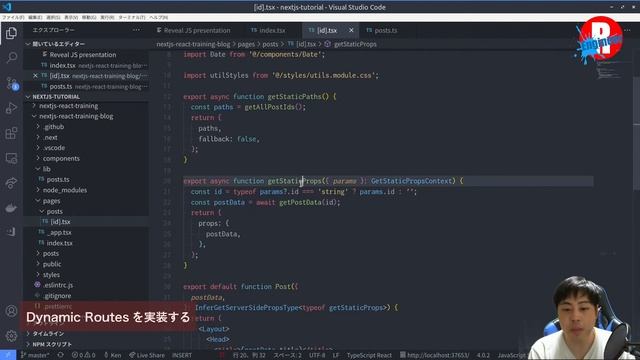This screenshot has width=640, height=360.
Task: Open the ターミナル menu
Action: pos(132,18)
